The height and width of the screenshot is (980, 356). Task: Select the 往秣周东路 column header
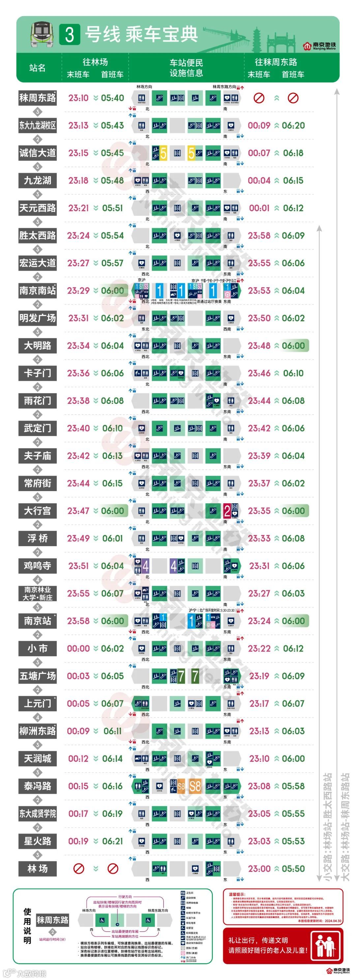point(276,62)
